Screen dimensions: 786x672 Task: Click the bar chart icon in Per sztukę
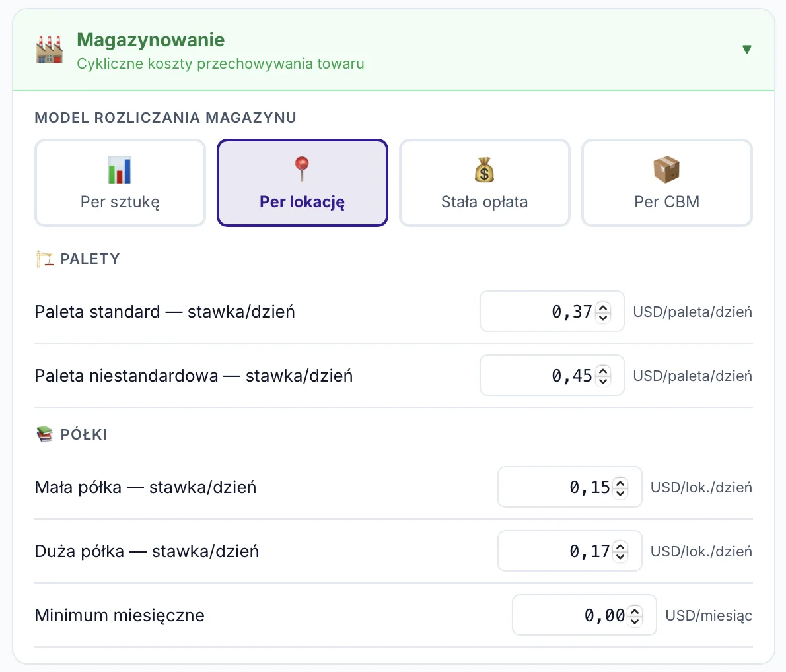click(x=120, y=170)
